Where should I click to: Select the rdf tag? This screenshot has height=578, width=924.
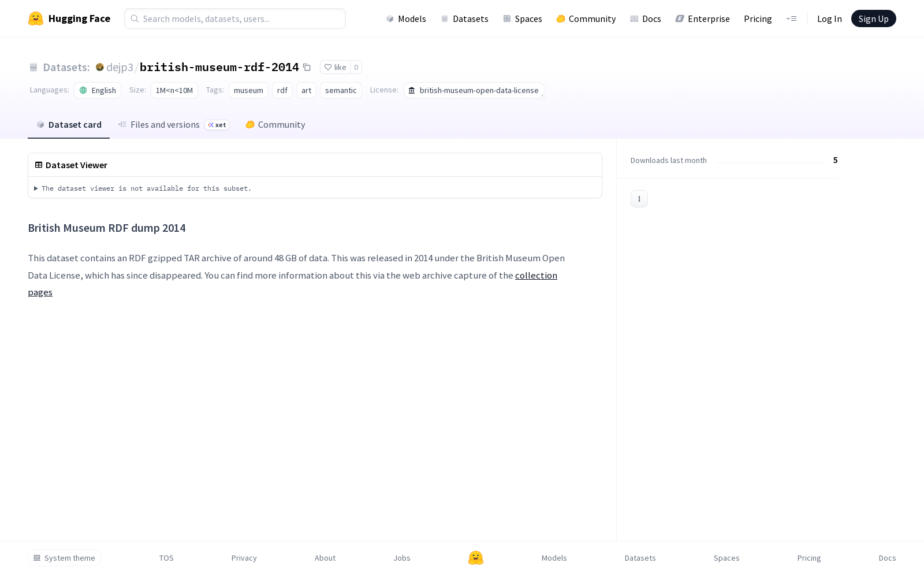[x=282, y=90]
